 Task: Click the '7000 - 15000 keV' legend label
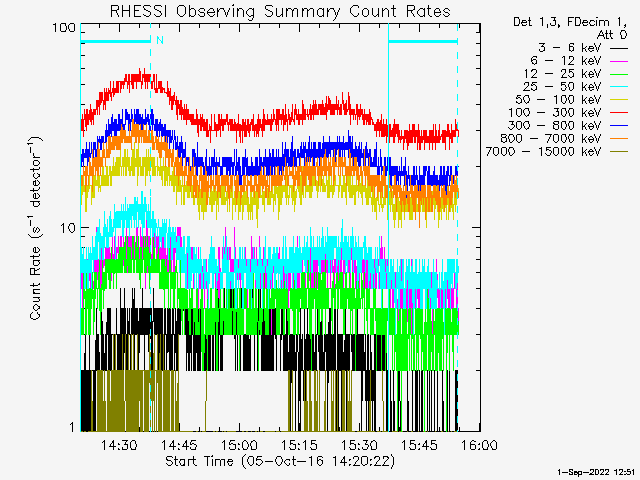point(543,152)
